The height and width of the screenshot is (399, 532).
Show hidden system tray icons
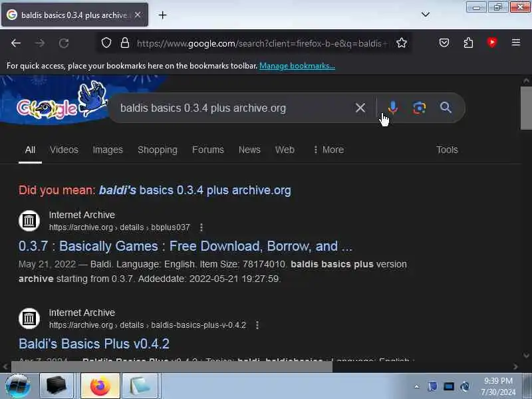coord(417,386)
